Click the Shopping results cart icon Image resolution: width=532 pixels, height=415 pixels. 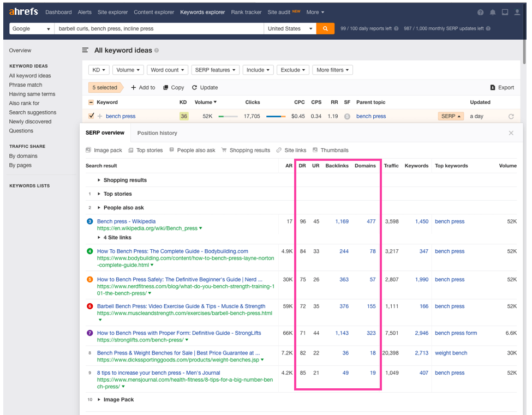point(224,150)
